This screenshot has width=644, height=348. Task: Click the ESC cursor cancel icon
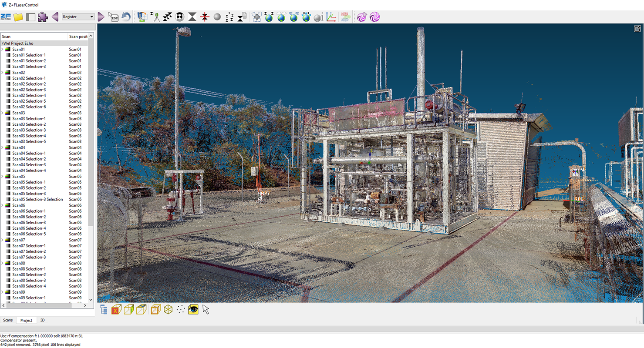tap(113, 17)
